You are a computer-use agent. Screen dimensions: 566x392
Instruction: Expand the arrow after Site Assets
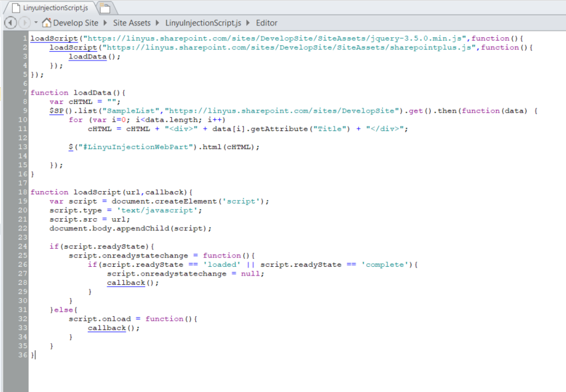(x=157, y=23)
